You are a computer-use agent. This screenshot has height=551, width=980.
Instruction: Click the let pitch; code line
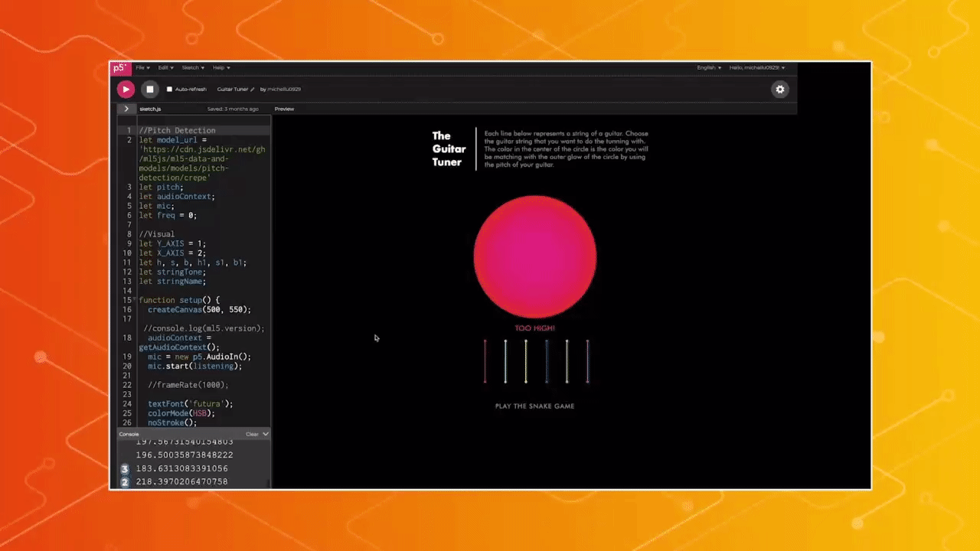[162, 187]
